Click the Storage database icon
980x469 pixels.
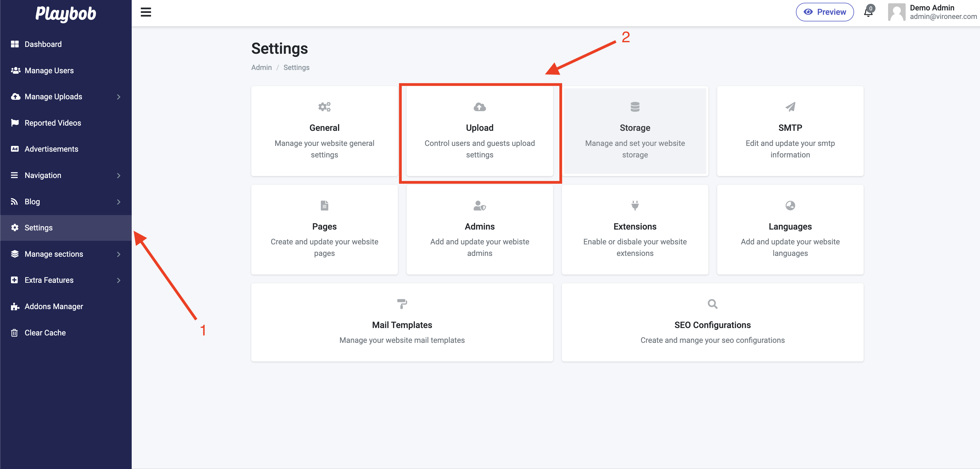tap(635, 107)
